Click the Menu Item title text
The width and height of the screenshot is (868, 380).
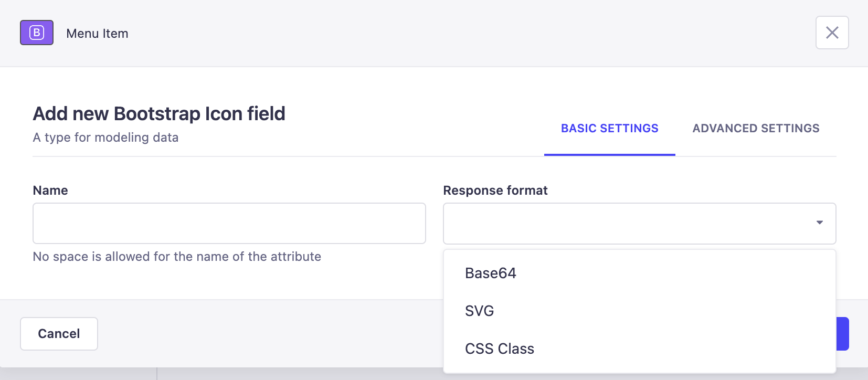pyautogui.click(x=97, y=34)
